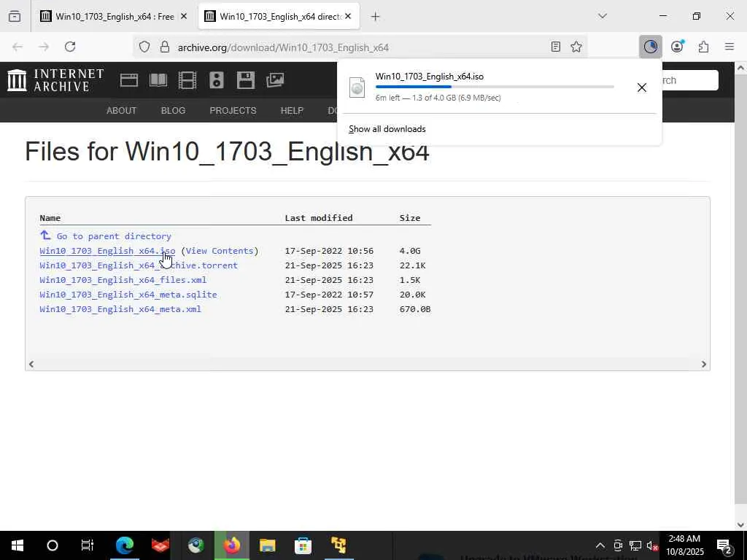The height and width of the screenshot is (560, 747).
Task: Click the muted volume tray icon
Action: coord(651,545)
